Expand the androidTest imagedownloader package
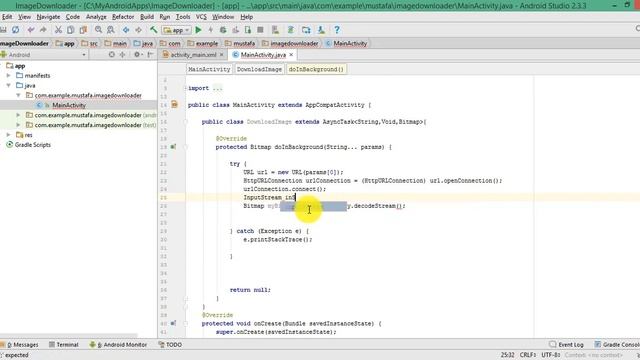This screenshot has width=640, height=360. pos(18,115)
